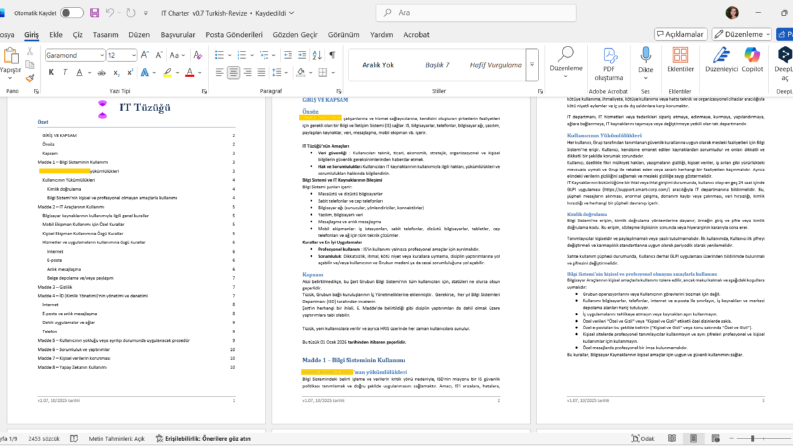Image resolution: width=793 pixels, height=446 pixels.
Task: Switch to Read Mode view icon
Action: [x=672, y=438]
